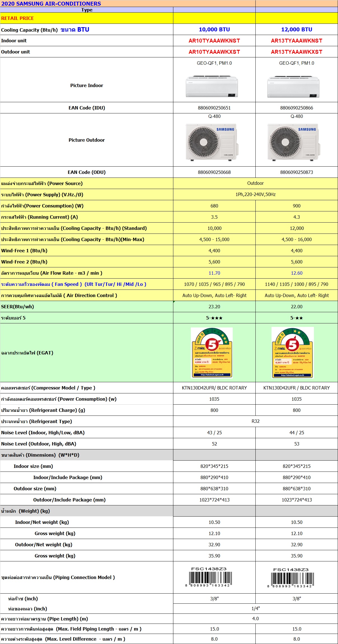This screenshot has height=644, width=338.
Task: Select the 'Type' header cell
Action: coord(87,10)
